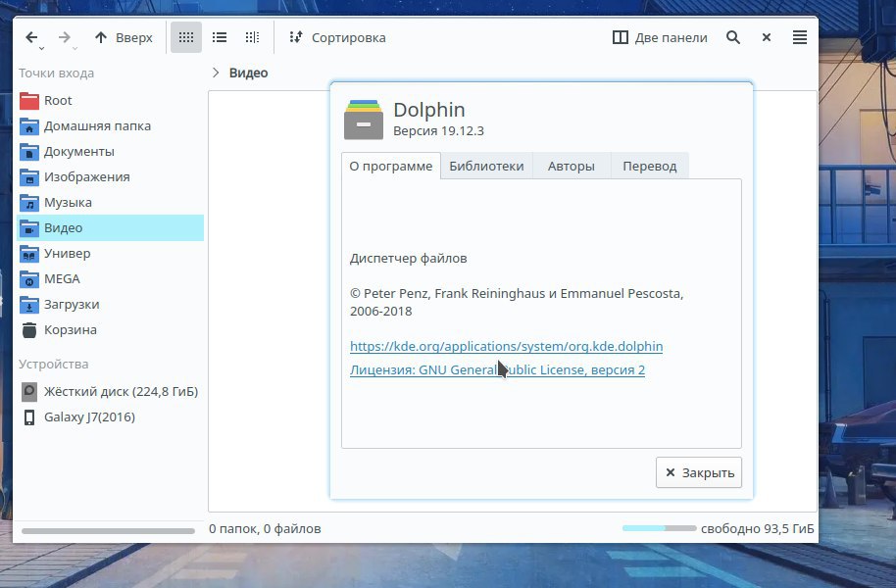896x588 pixels.
Task: Select the О программе tab
Action: click(391, 167)
